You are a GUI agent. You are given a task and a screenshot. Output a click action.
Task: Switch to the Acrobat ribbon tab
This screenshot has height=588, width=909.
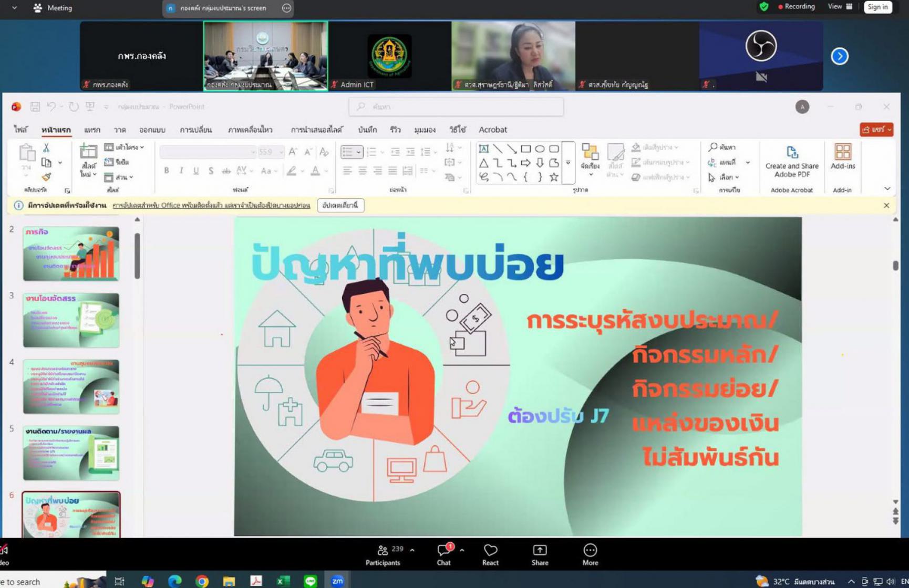pos(492,130)
